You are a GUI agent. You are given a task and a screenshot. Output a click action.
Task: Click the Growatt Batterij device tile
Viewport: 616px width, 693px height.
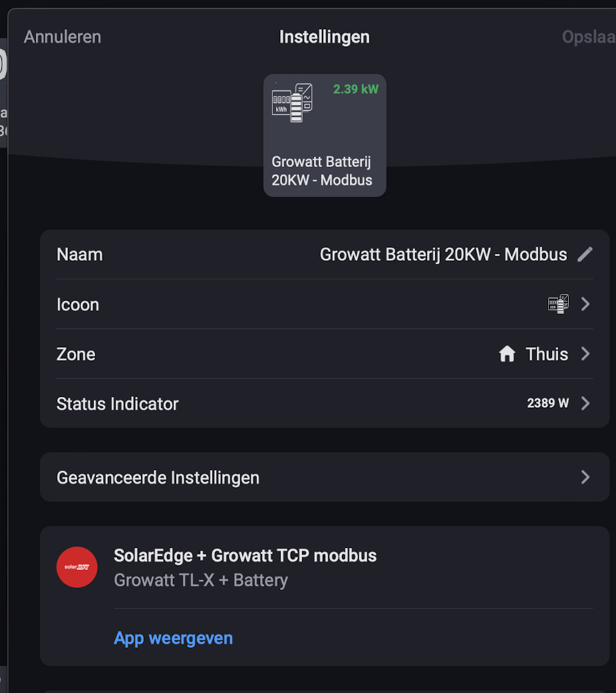pos(325,135)
